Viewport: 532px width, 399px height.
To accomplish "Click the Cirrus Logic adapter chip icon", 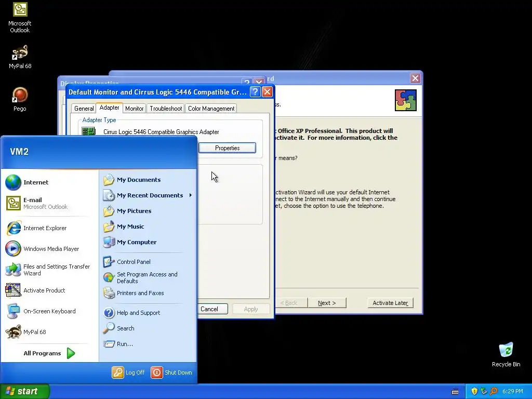I will click(x=89, y=131).
